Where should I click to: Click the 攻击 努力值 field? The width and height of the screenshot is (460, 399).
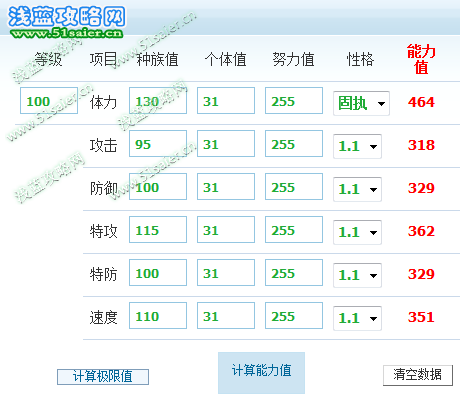pyautogui.click(x=294, y=144)
